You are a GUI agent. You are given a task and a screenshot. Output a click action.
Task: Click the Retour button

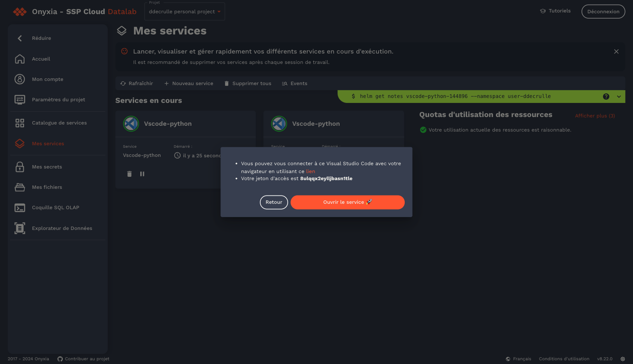point(274,202)
